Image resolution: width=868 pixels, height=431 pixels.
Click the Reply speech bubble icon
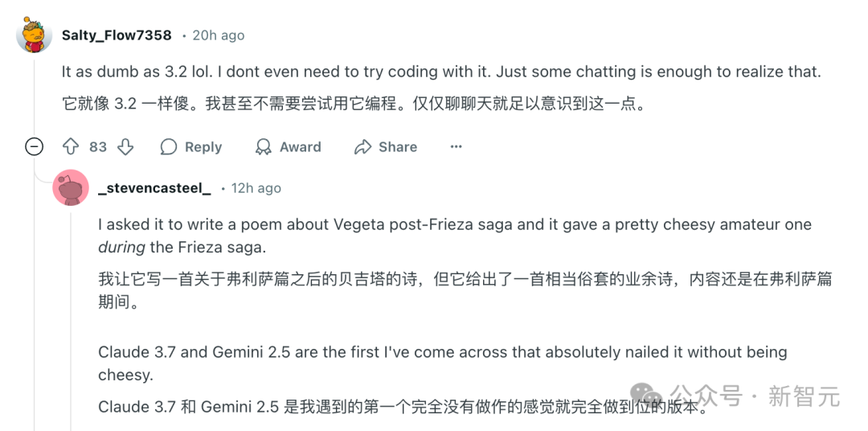tap(169, 147)
